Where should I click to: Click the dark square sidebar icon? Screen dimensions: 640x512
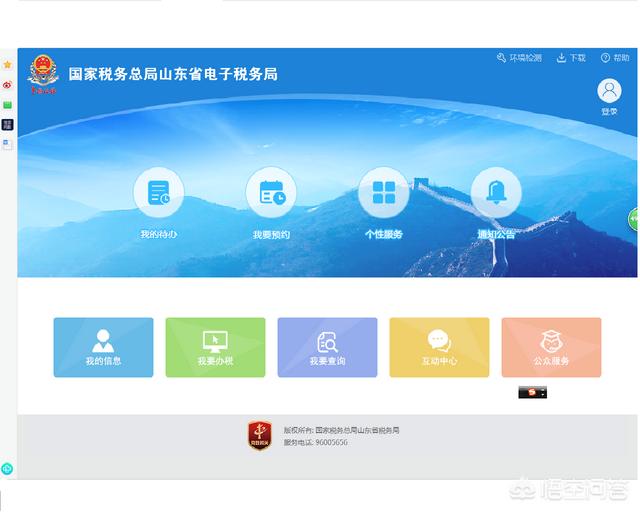click(x=7, y=125)
